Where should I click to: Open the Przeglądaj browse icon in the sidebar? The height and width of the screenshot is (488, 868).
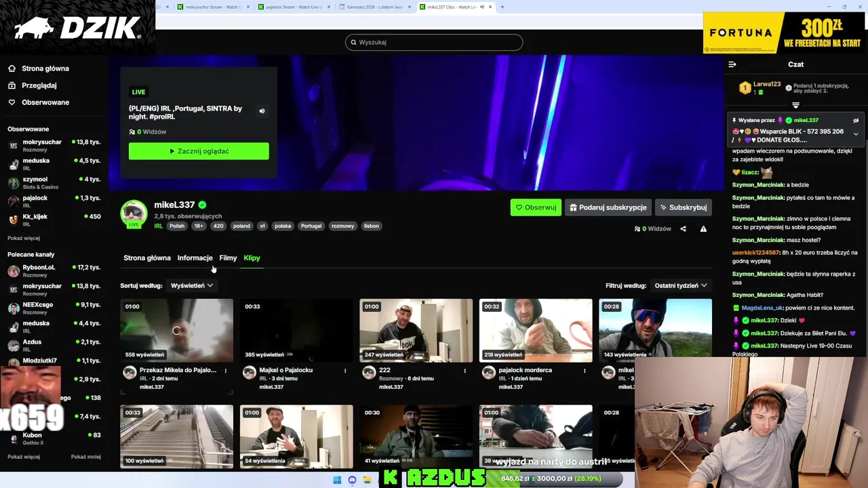(12, 85)
